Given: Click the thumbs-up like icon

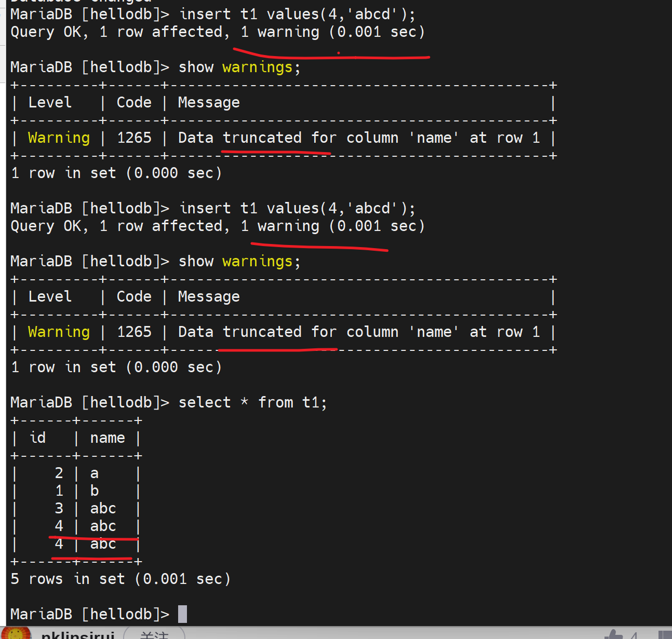Looking at the screenshot, I should coord(613,634).
